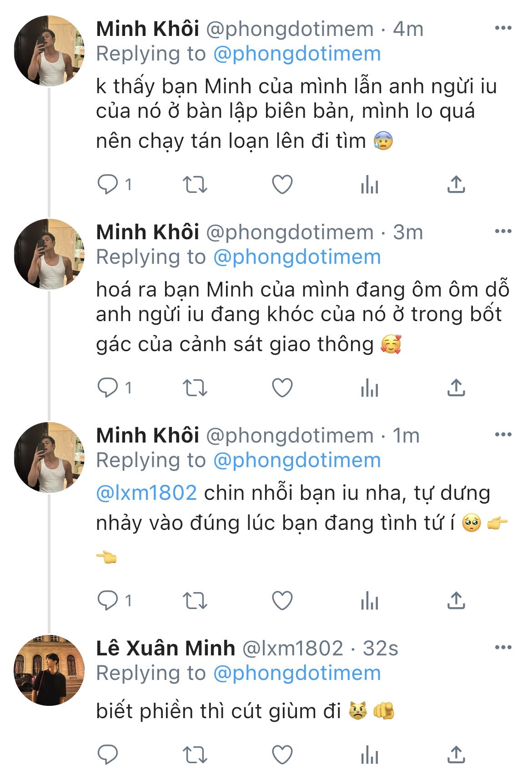Screen dimensions: 532x775
Task: Share the tweet posted 3m ago
Action: [456, 388]
